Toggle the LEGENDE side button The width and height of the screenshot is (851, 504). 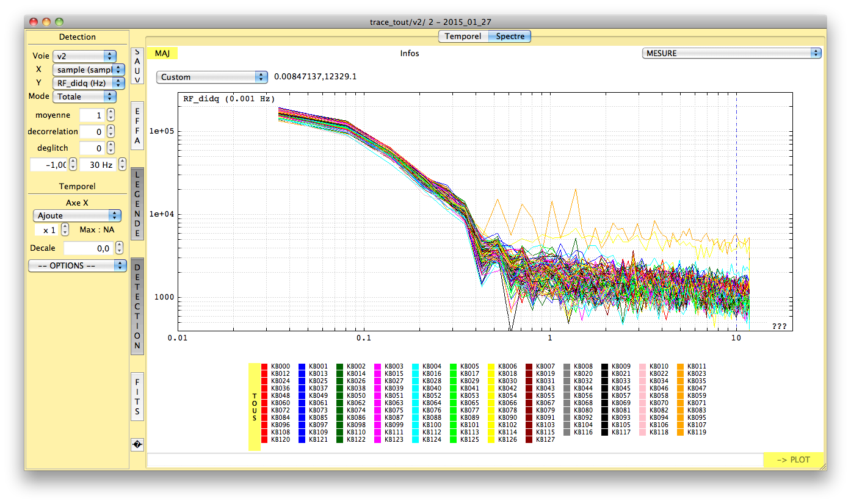click(x=137, y=204)
